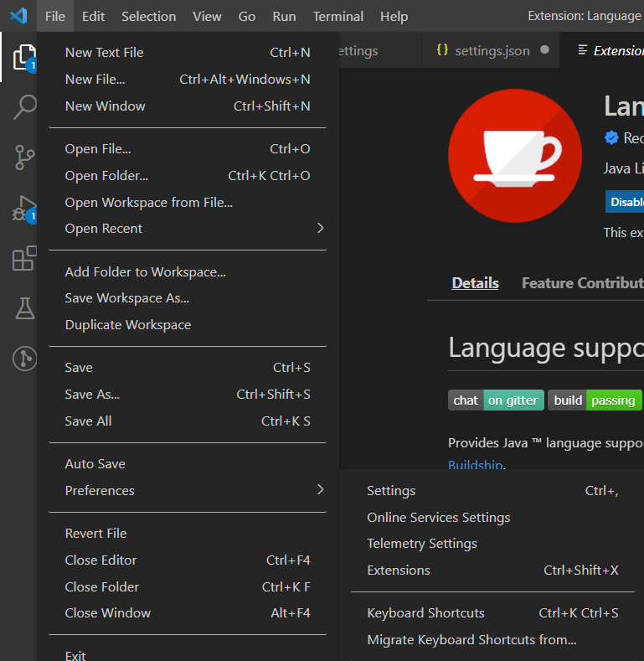Image resolution: width=644 pixels, height=661 pixels.
Task: Select New Window
Action: (x=188, y=106)
